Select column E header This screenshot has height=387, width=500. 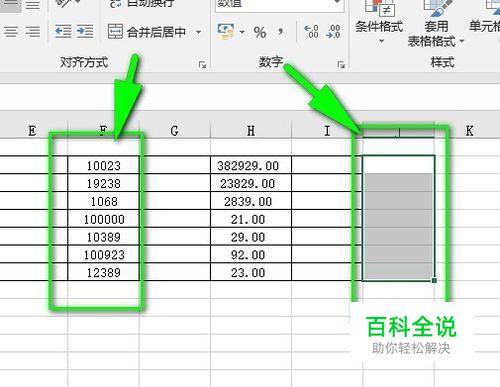pyautogui.click(x=32, y=131)
